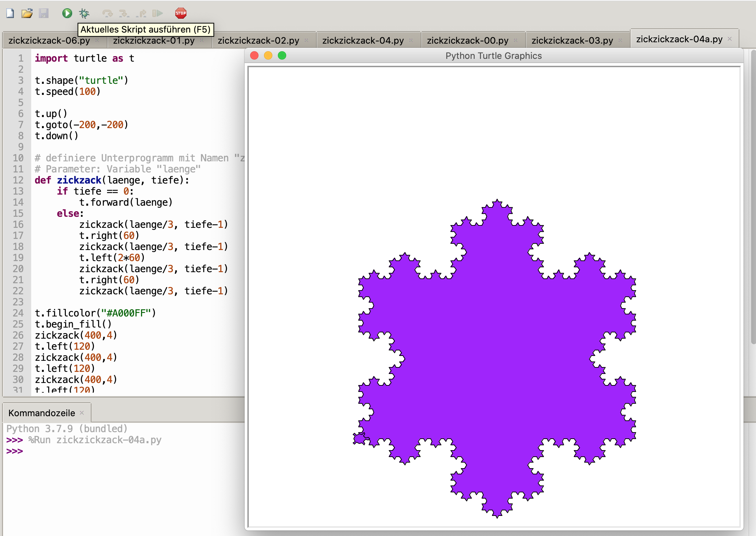Click the New file icon
Viewport: 756px width, 536px height.
coord(10,14)
